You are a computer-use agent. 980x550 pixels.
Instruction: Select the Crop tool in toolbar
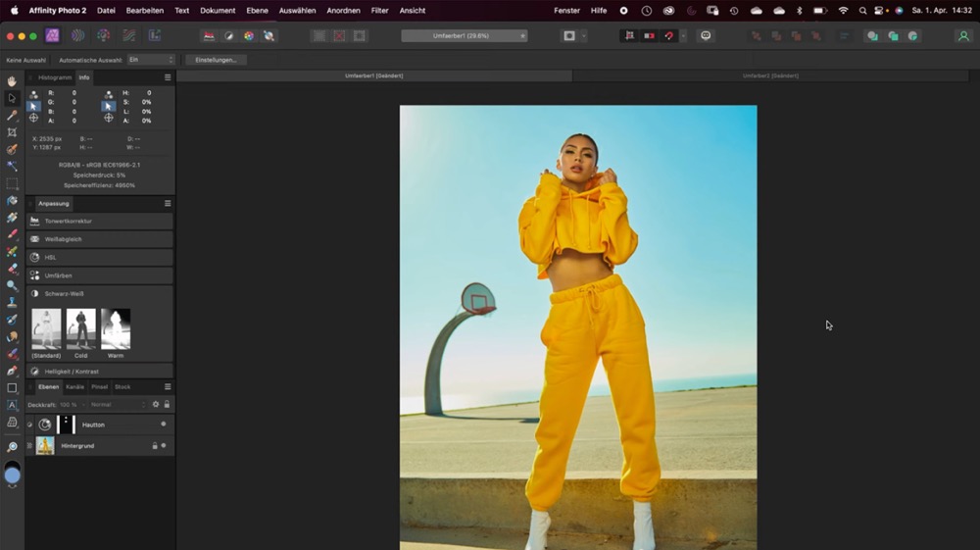12,132
